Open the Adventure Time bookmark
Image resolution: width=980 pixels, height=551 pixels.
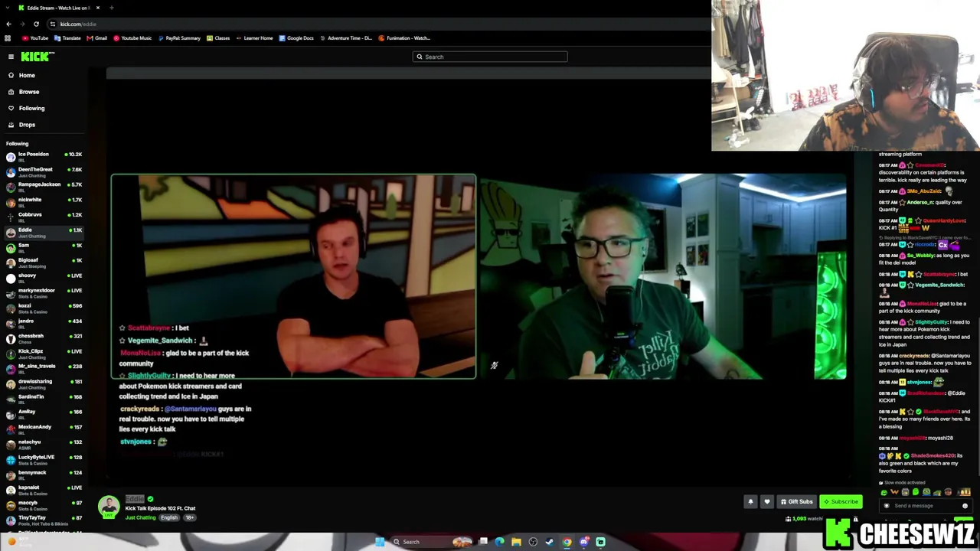click(346, 38)
